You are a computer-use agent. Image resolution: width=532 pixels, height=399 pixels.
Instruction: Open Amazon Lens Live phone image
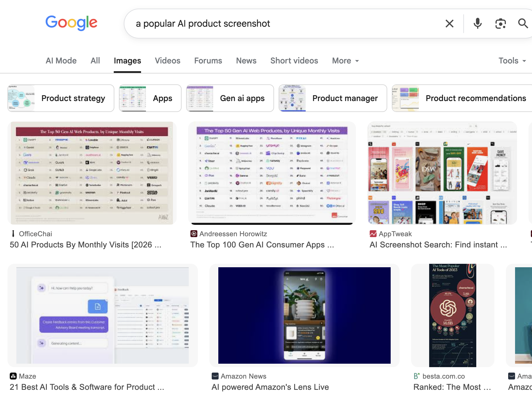[304, 315]
